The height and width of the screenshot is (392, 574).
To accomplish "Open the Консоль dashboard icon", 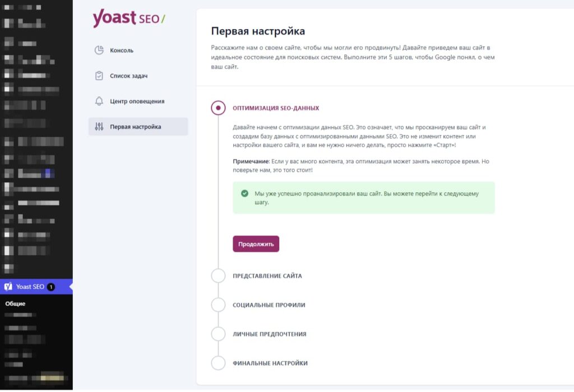I will [99, 50].
